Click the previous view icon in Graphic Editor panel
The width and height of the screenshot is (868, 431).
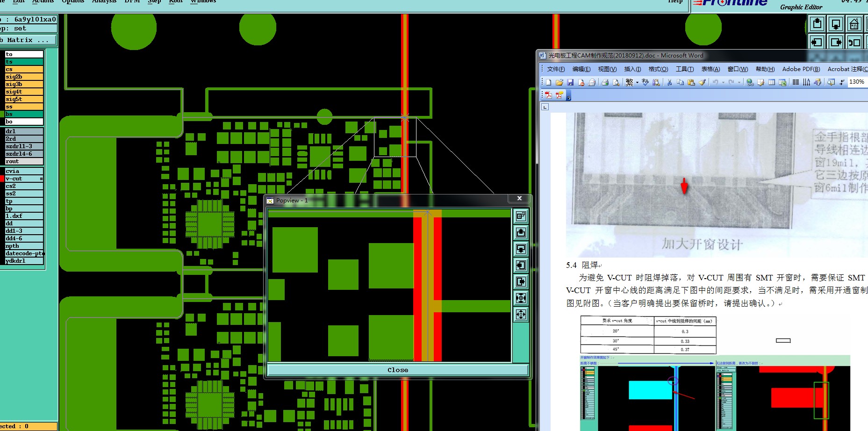pyautogui.click(x=854, y=42)
